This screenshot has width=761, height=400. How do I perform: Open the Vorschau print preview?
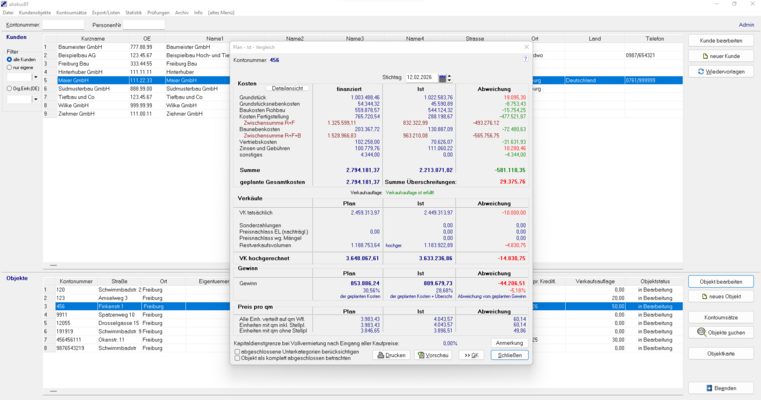tap(433, 355)
